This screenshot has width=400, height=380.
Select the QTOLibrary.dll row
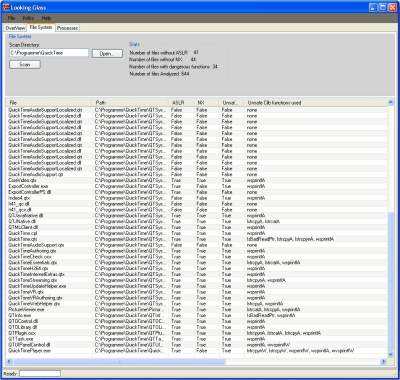[197, 327]
